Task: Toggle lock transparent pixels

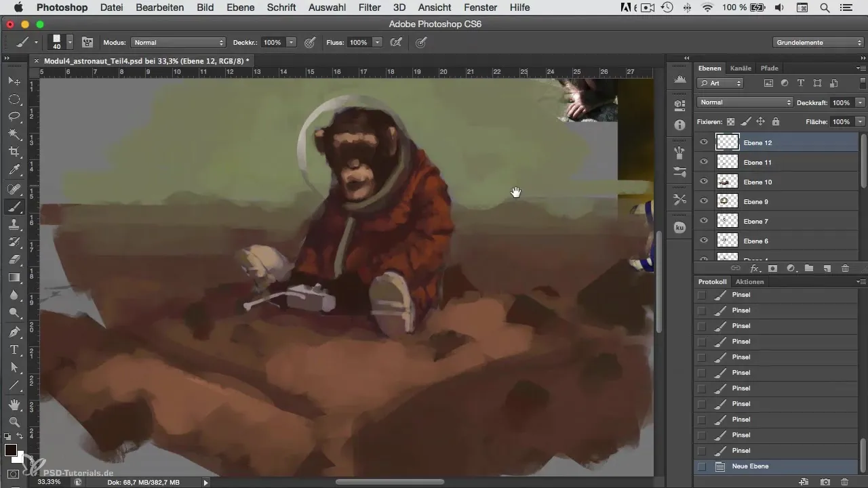Action: pyautogui.click(x=730, y=121)
